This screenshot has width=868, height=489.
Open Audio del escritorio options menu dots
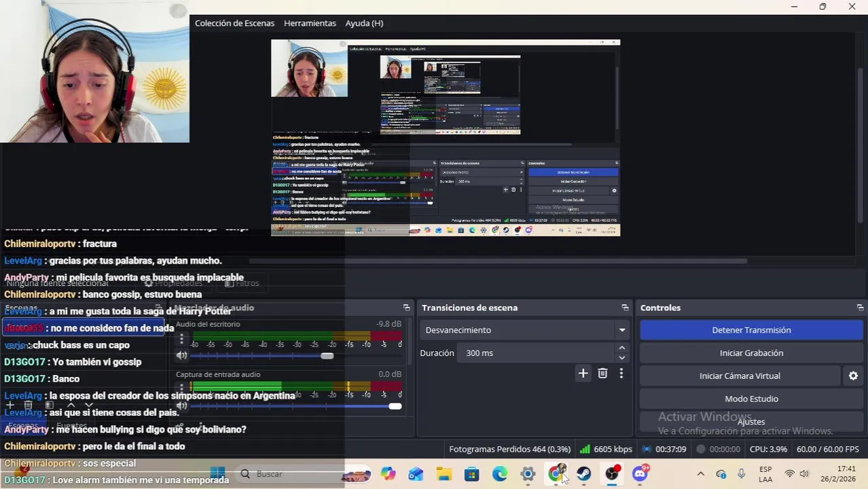pyautogui.click(x=181, y=339)
